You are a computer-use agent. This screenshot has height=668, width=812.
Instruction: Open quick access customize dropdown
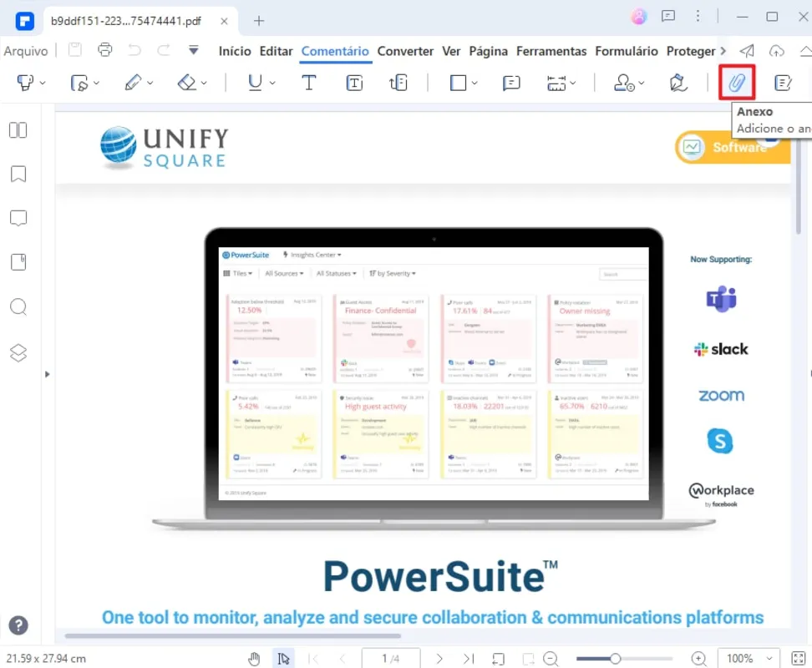pyautogui.click(x=193, y=49)
